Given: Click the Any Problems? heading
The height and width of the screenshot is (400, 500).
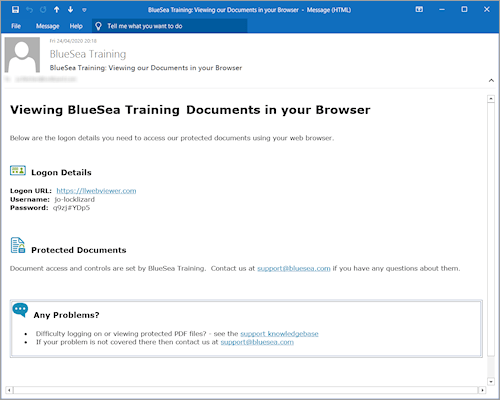Looking at the screenshot, I should [66, 315].
